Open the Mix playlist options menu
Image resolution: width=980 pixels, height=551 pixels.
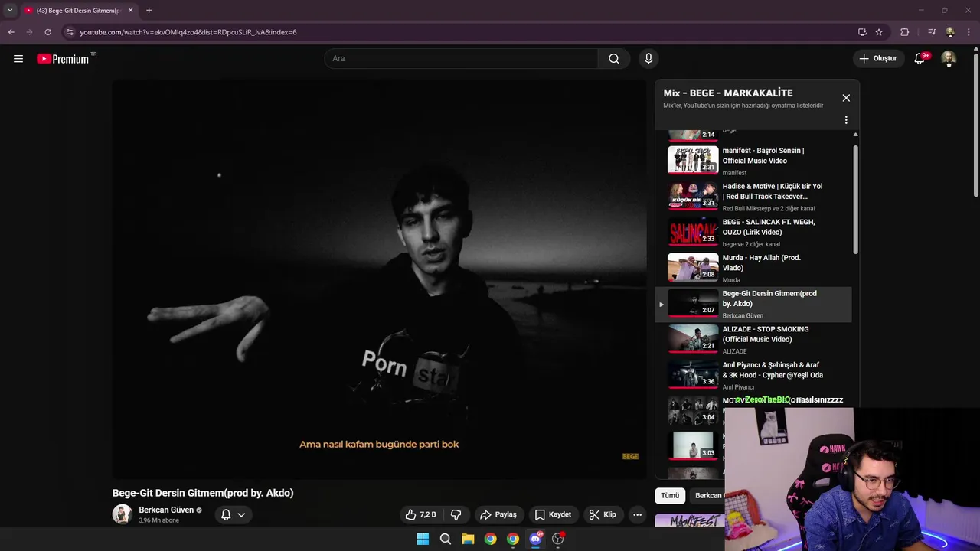(x=846, y=120)
